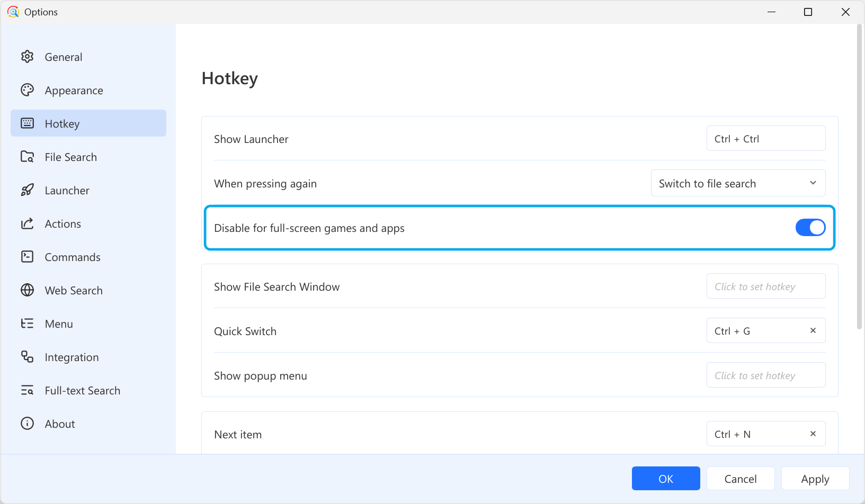Switch to the Appearance section

click(88, 90)
